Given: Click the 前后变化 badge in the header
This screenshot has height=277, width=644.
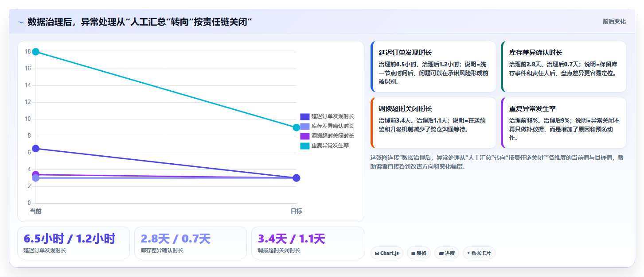Looking at the screenshot, I should click(x=614, y=21).
